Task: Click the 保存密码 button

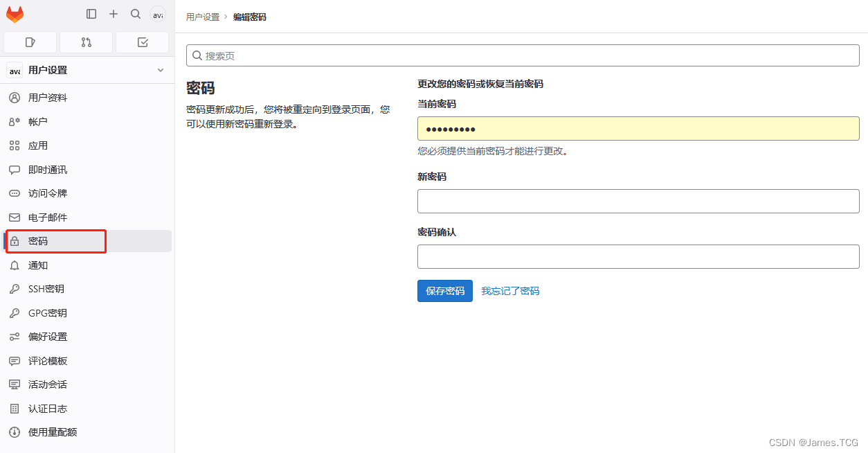Action: tap(444, 291)
